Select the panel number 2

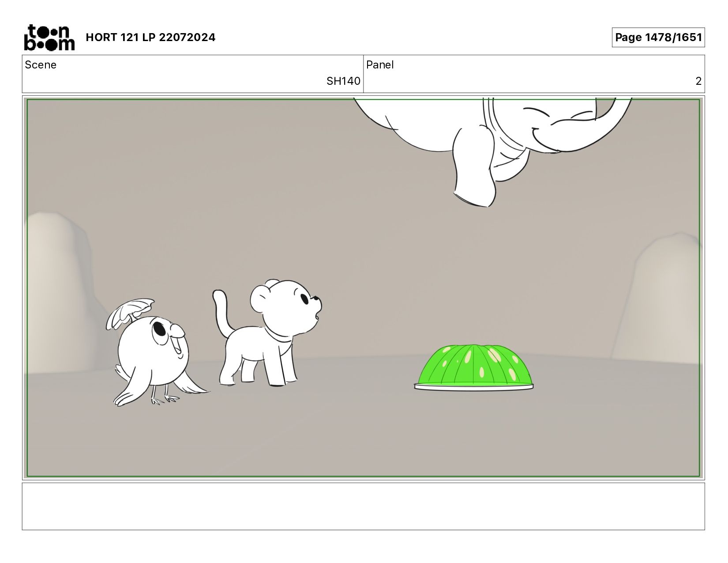[698, 81]
